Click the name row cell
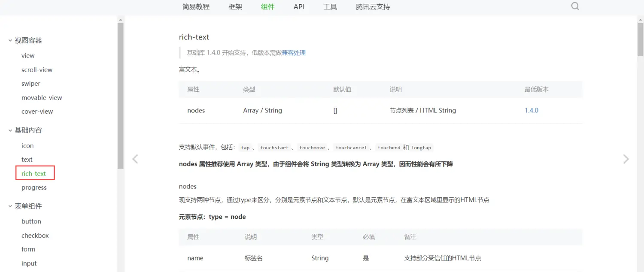Viewport: 644px width, 272px height. 195,258
